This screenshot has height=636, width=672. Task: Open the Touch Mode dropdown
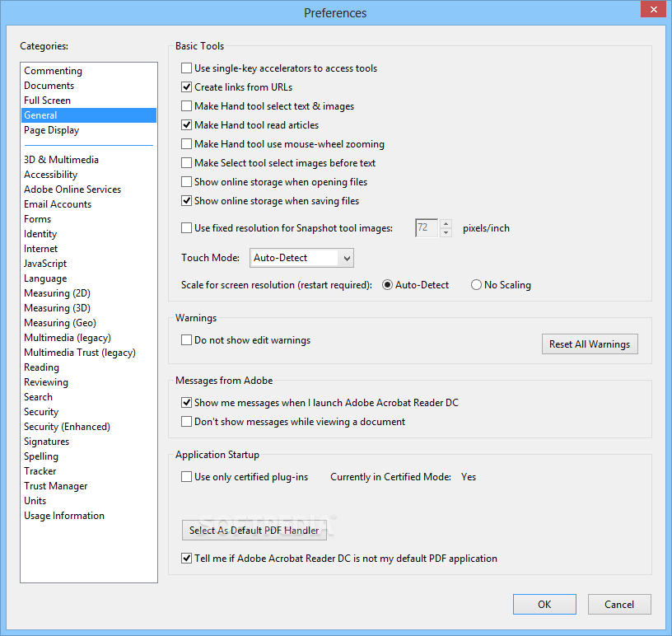pos(301,258)
